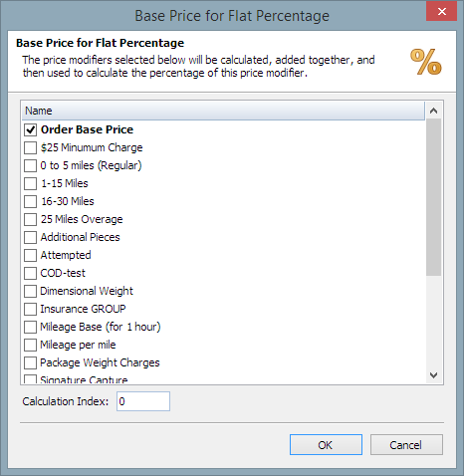Viewport: 464px width, 476px height.
Task: Select the Mileage per mile checkbox
Action: [30, 345]
